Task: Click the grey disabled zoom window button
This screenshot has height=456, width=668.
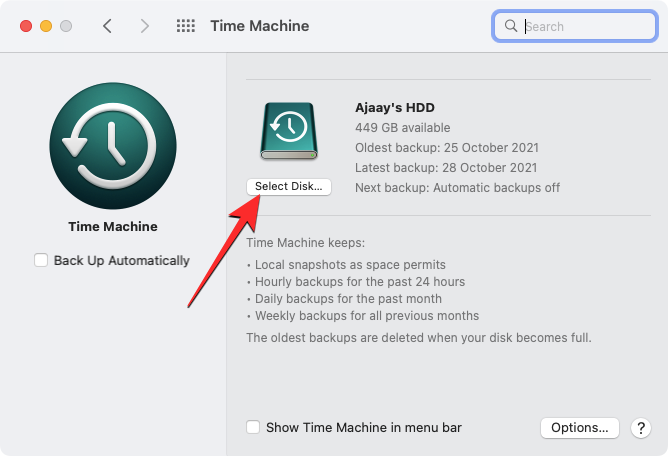Action: (66, 26)
